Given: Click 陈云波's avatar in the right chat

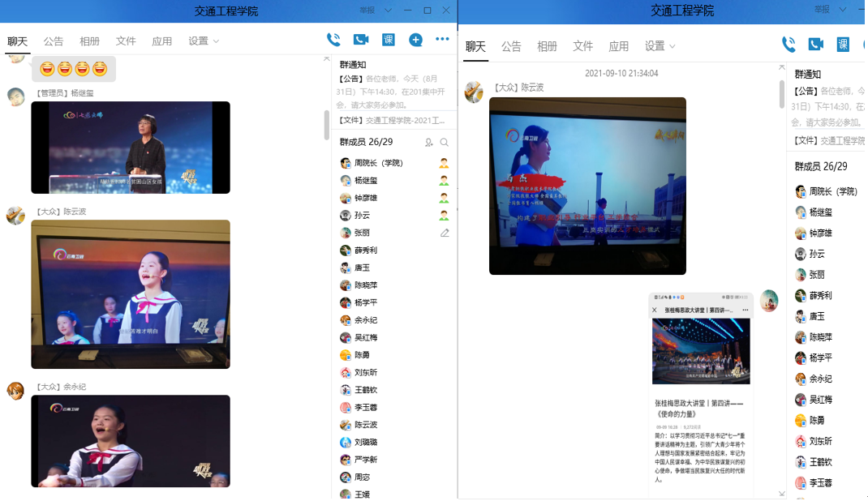Looking at the screenshot, I should click(474, 92).
